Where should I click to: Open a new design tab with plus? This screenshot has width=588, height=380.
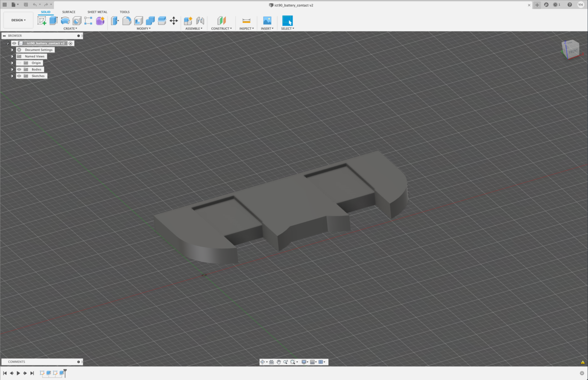click(537, 5)
